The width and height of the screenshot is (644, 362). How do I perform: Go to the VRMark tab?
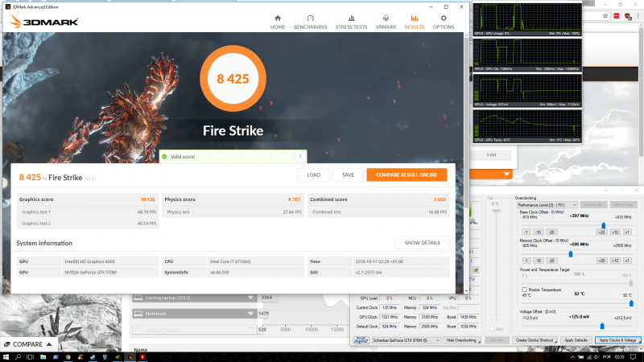[386, 23]
